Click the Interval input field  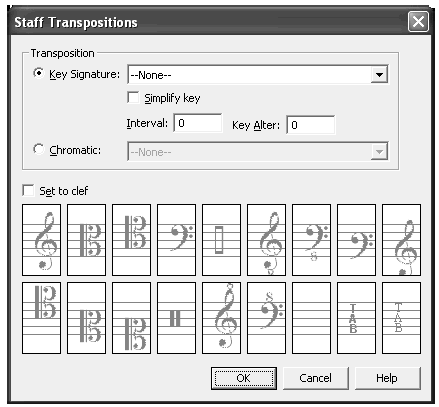point(198,123)
